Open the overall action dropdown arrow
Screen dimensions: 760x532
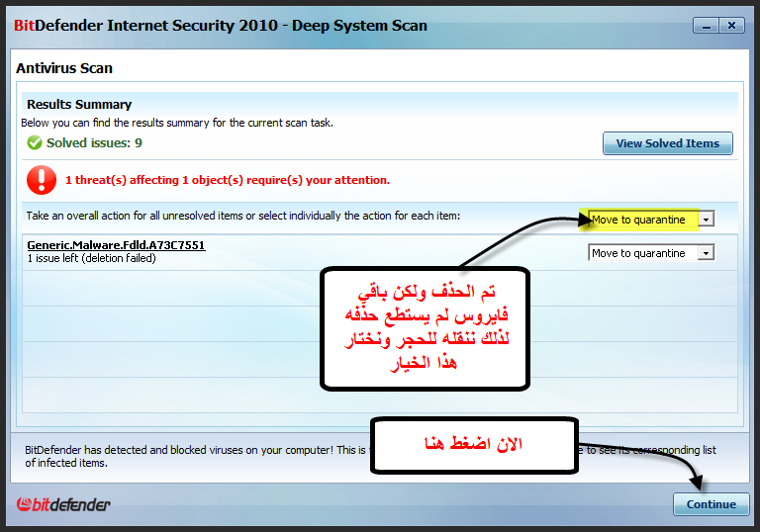point(706,220)
